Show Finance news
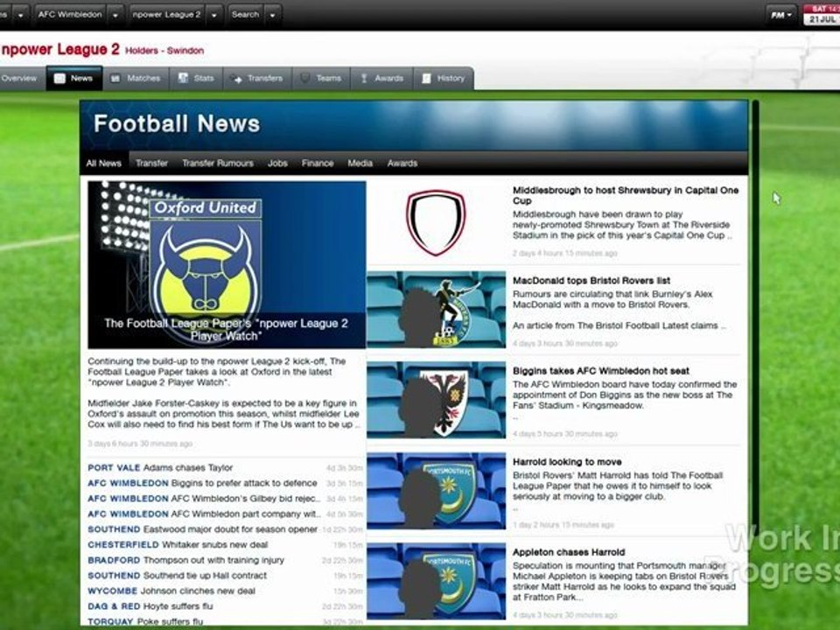The image size is (840, 630). tap(317, 164)
